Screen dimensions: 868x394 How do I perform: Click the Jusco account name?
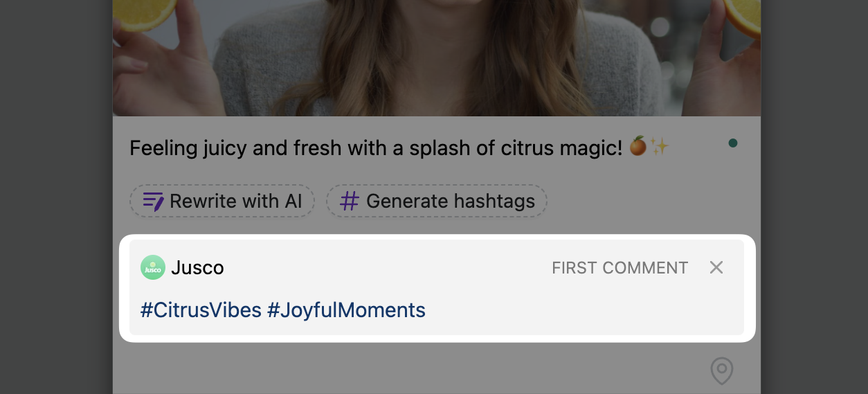[197, 268]
